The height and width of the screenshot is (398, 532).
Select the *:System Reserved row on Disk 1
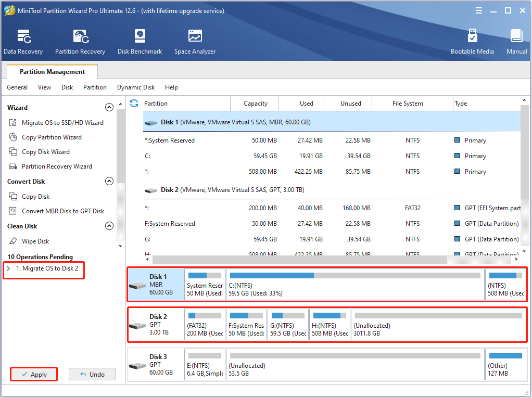coord(332,140)
